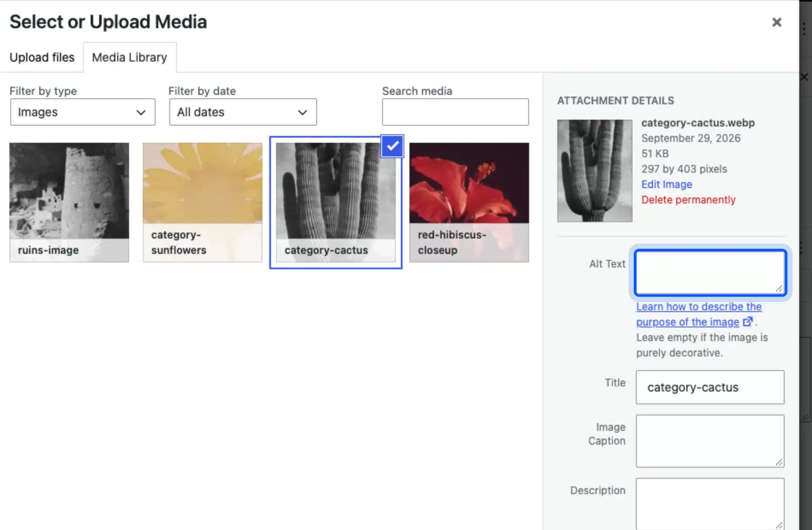Open the Filter by type Images dropdown
Viewport: 812px width, 530px height.
click(83, 112)
